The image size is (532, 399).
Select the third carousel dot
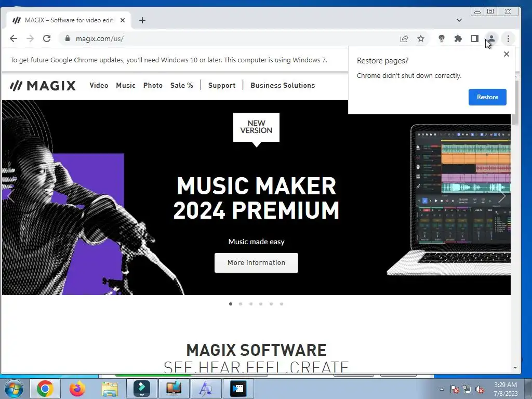pos(251,304)
